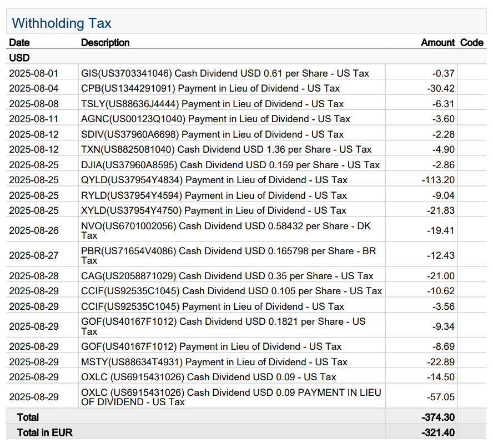Screen dimensions: 493x448
Task: Click the Withholding Tax section title
Action: 62,23
